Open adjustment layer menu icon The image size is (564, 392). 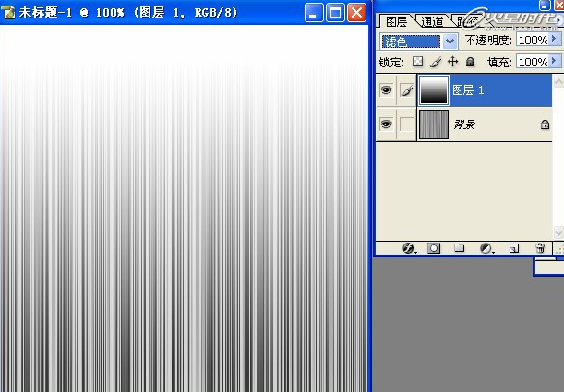pyautogui.click(x=487, y=248)
